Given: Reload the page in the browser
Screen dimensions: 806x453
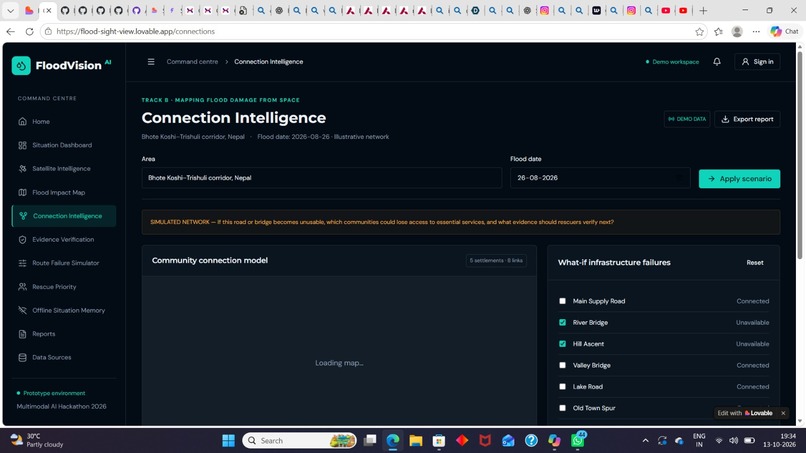Looking at the screenshot, I should point(30,31).
